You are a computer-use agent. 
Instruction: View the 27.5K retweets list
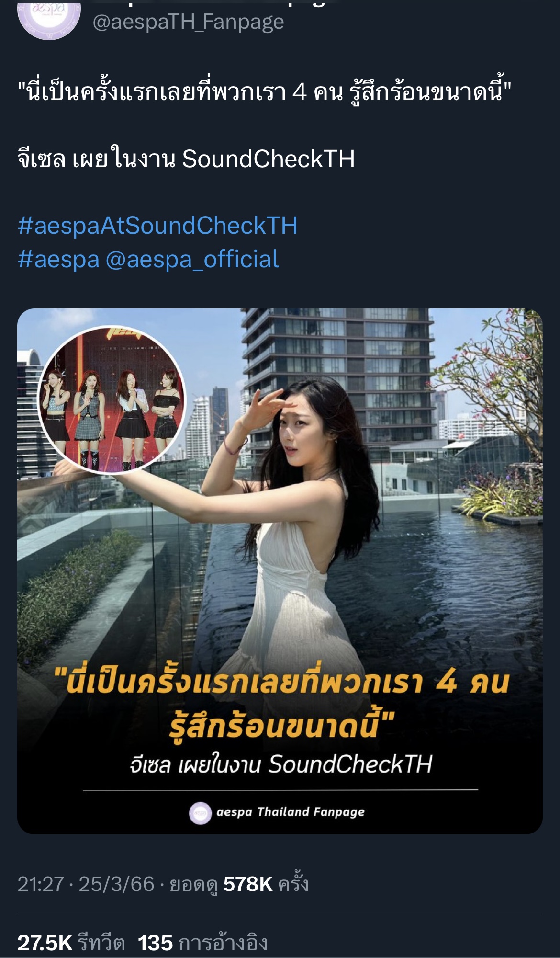[71, 943]
